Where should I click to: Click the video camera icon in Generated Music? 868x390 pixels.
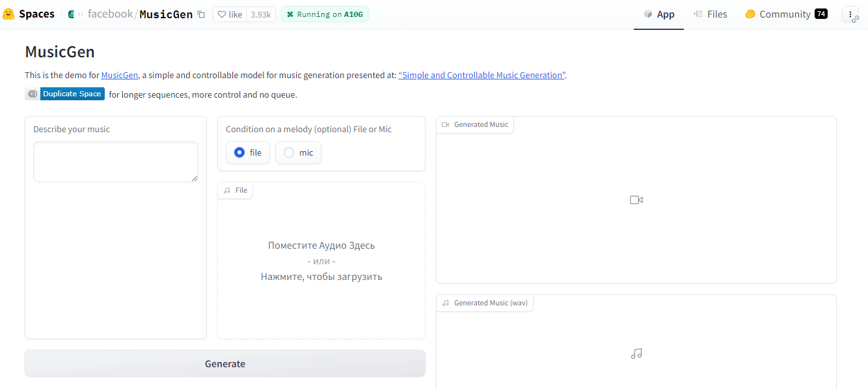636,200
